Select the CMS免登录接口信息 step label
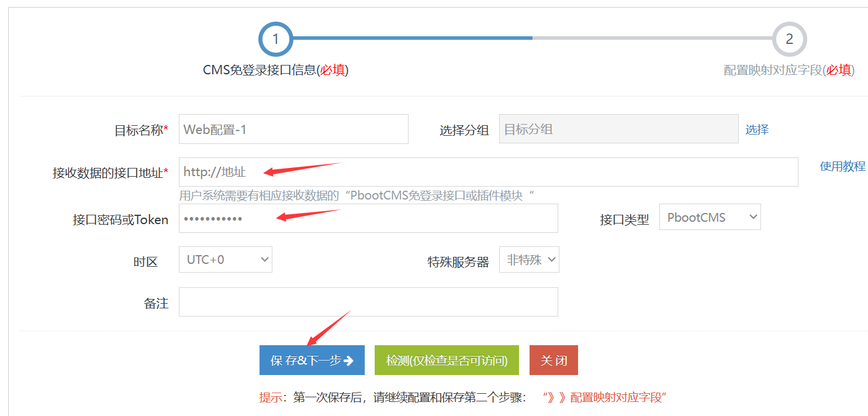Image resolution: width=868 pixels, height=416 pixels. (x=275, y=70)
